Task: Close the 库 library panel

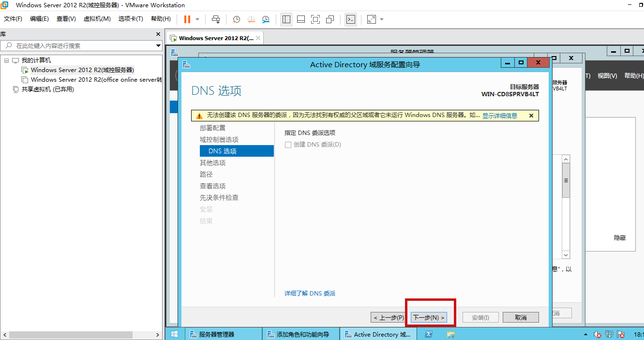Action: point(158,34)
